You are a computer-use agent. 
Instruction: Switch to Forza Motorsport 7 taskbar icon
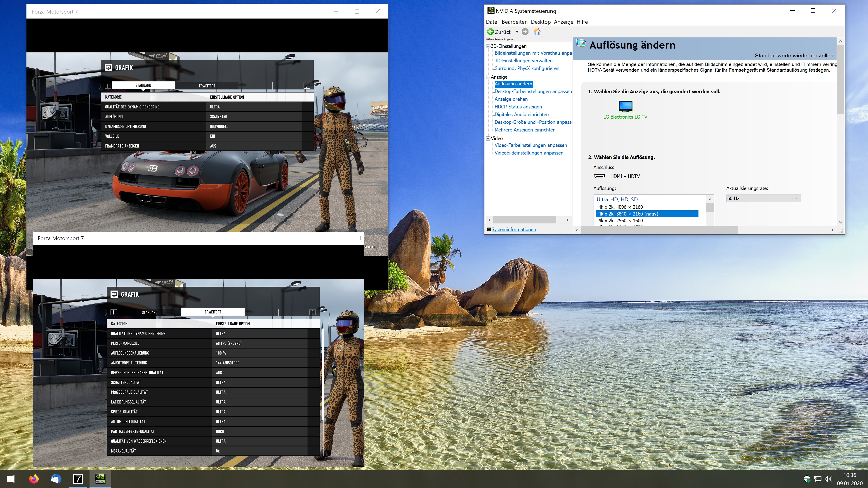[78, 479]
